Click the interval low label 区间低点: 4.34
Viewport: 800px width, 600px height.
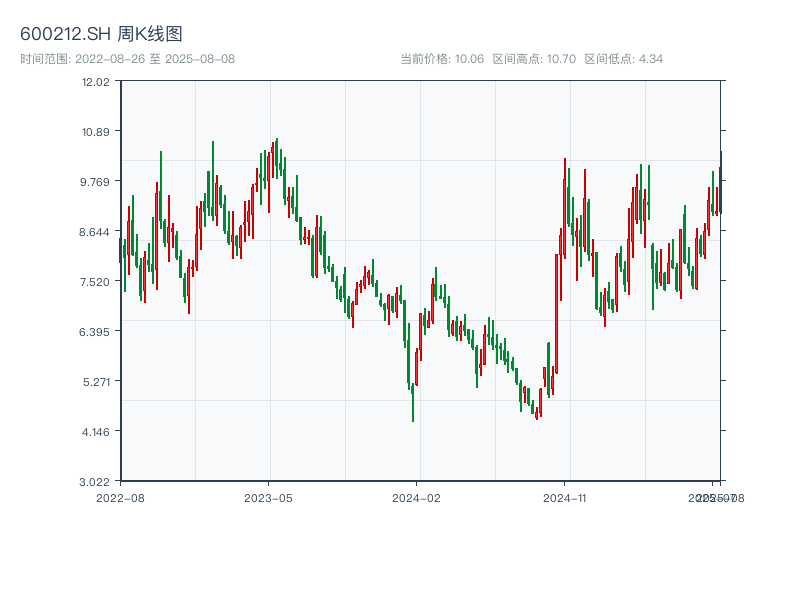point(623,59)
